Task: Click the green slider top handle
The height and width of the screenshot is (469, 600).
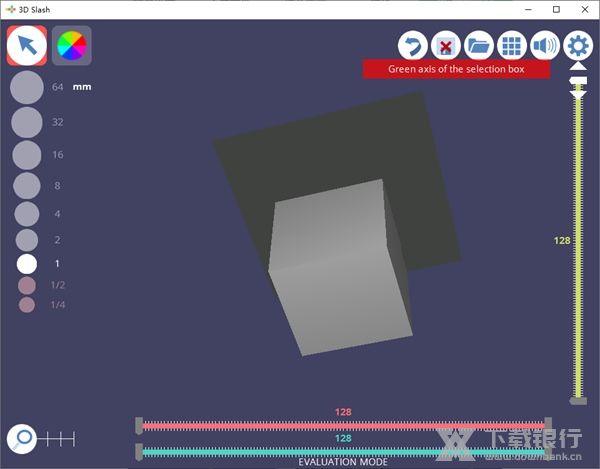Action: tap(578, 80)
